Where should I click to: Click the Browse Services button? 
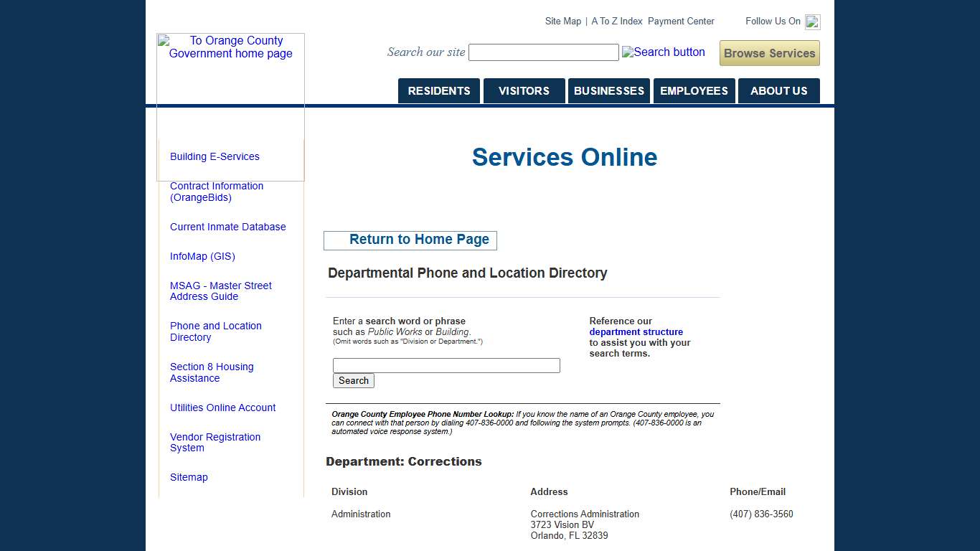tap(768, 53)
